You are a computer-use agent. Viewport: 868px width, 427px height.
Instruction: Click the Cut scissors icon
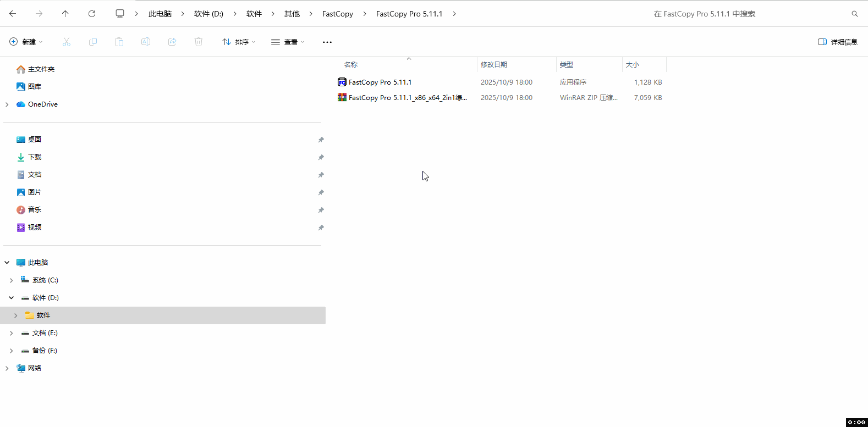(x=67, y=42)
